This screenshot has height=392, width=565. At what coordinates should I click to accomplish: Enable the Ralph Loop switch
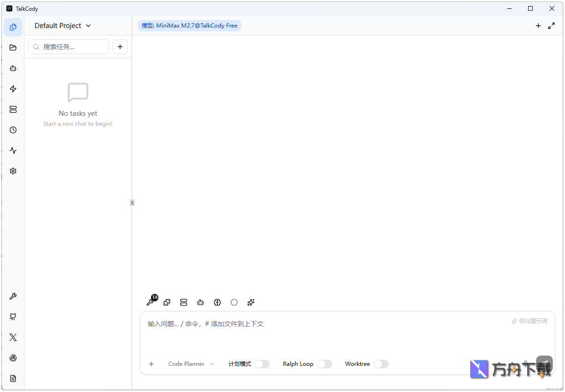click(325, 364)
